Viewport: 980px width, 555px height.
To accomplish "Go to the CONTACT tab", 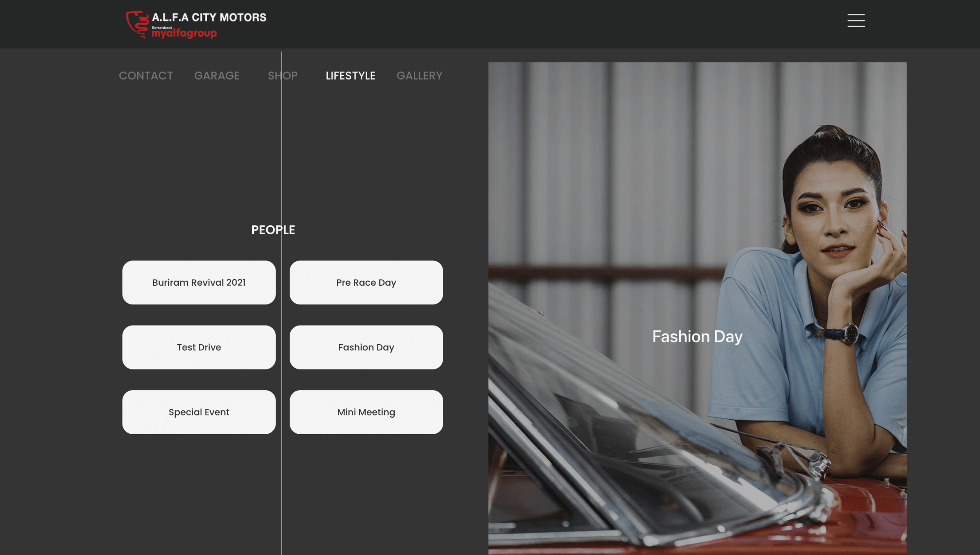I will tap(146, 76).
